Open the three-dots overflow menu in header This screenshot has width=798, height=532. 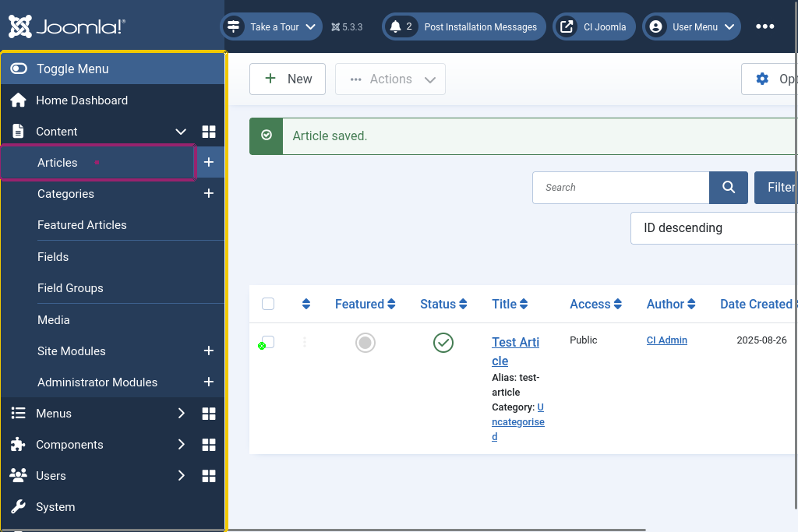[x=764, y=26]
